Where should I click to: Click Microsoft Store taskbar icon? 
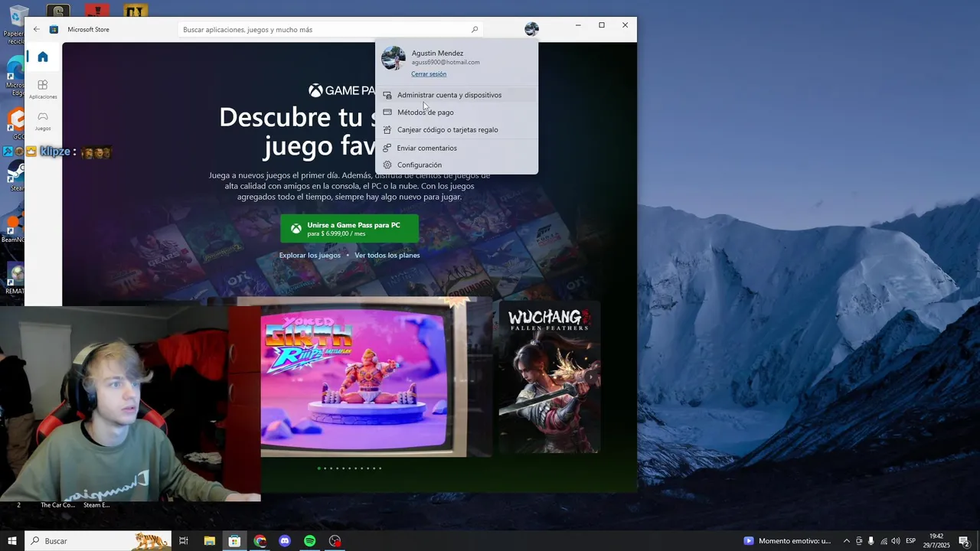tap(234, 541)
